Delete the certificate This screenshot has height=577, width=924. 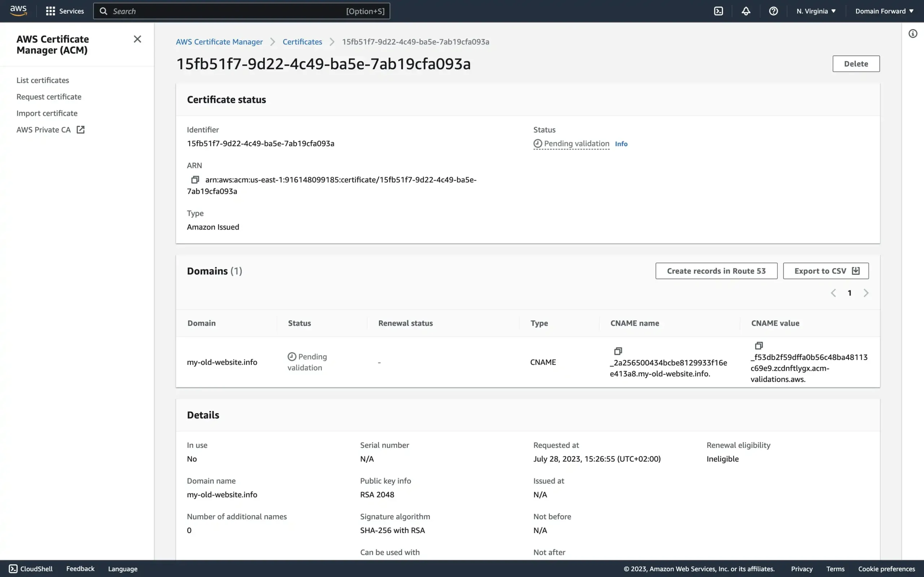tap(856, 63)
